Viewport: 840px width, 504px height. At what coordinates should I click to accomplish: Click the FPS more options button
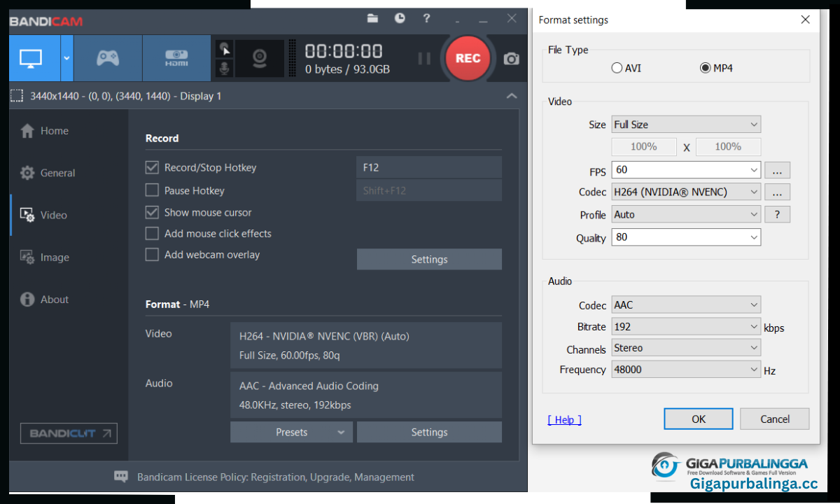(x=777, y=170)
